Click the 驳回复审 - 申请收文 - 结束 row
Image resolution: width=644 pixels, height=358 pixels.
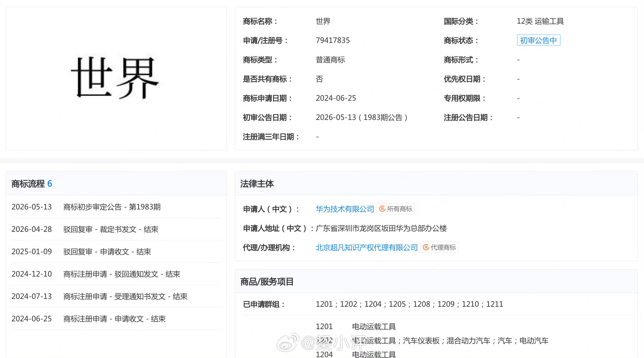(x=116, y=252)
